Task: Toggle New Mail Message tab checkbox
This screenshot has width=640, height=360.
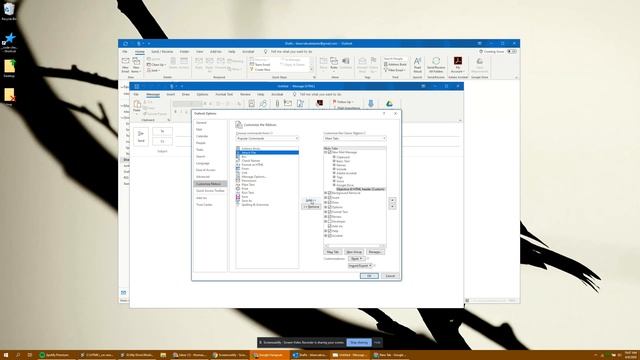Action: (330, 152)
